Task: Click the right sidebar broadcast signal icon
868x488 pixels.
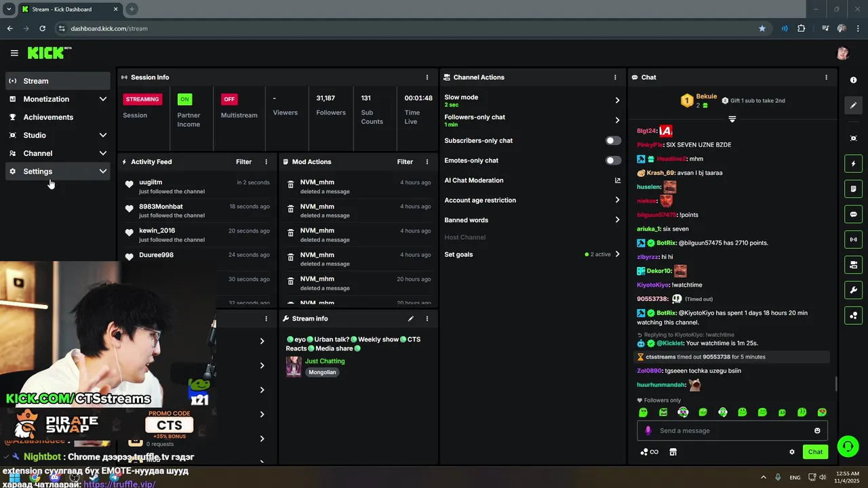Action: click(x=853, y=239)
